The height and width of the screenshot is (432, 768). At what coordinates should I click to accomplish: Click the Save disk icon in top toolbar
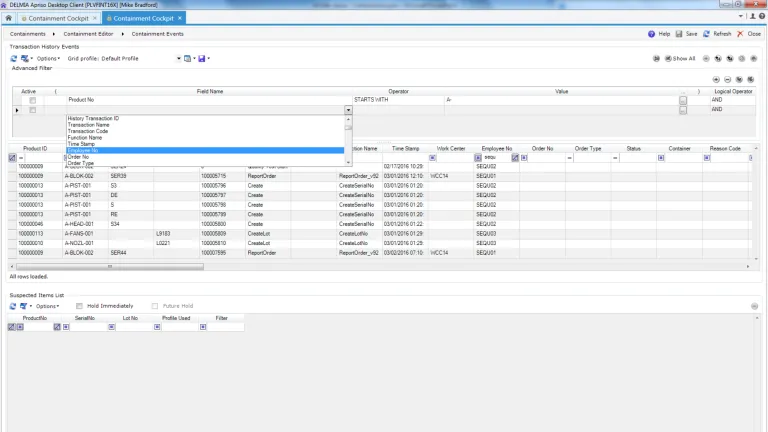pyautogui.click(x=679, y=34)
